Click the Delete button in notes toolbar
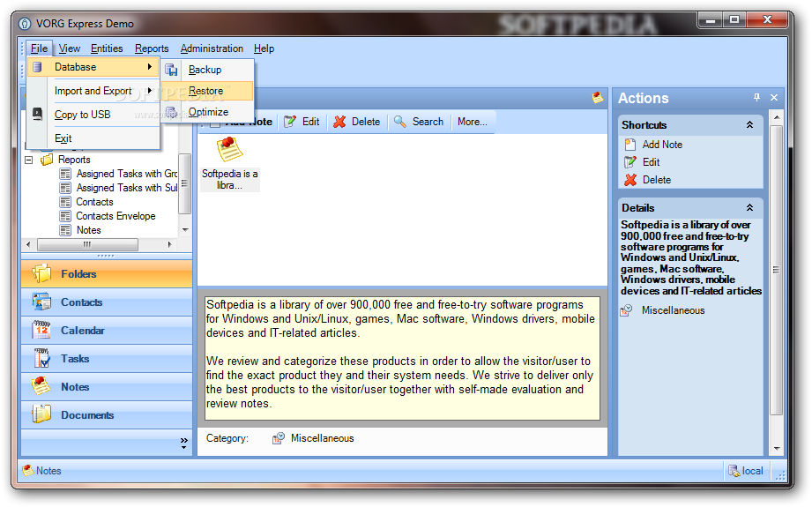This screenshot has width=812, height=507. point(357,122)
